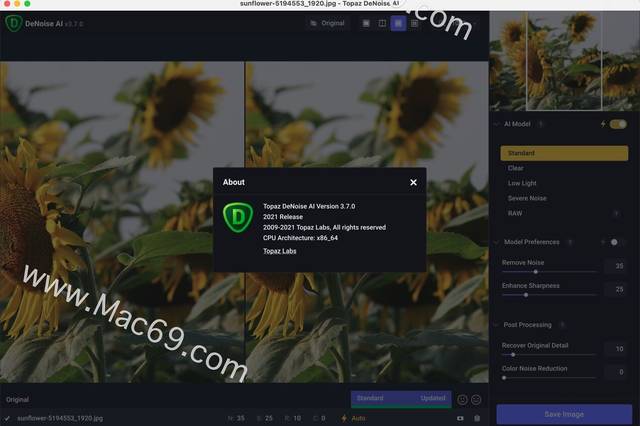Click the left original preview image
The height and width of the screenshot is (426, 640).
click(122, 222)
